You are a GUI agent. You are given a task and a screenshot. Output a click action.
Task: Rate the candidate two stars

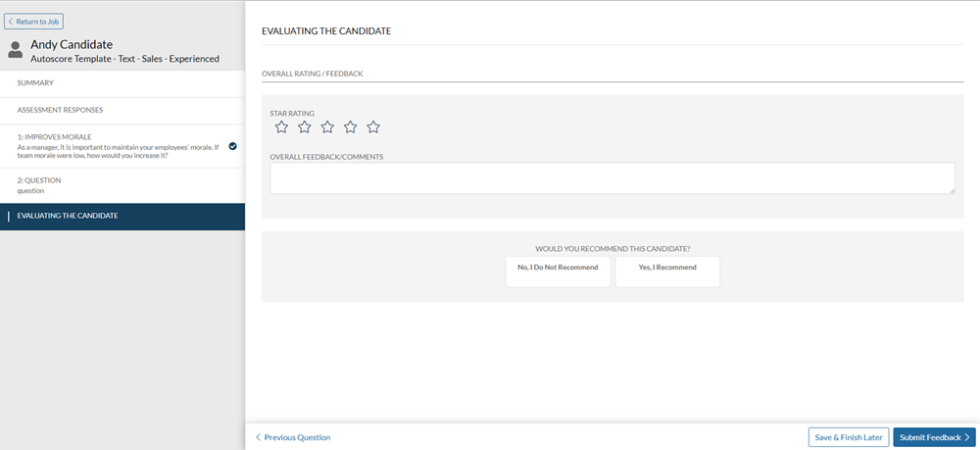point(305,127)
